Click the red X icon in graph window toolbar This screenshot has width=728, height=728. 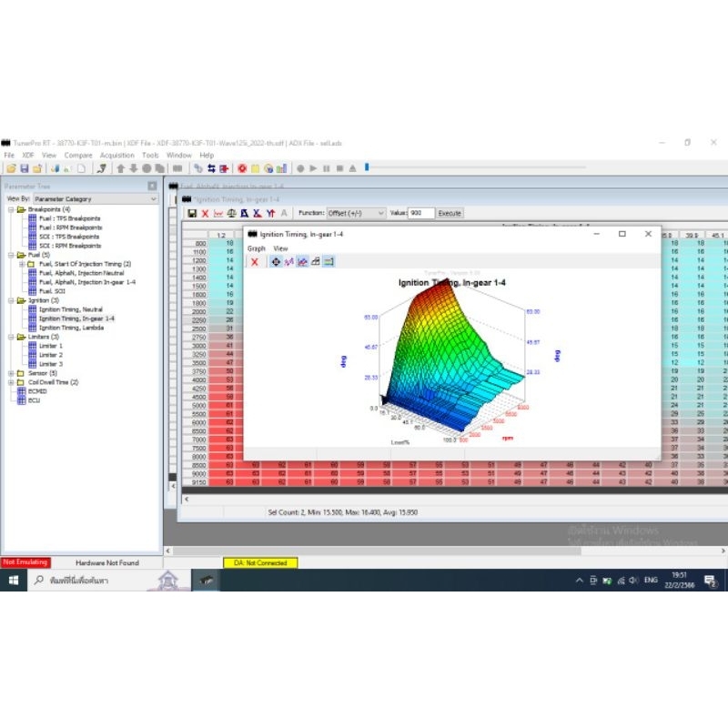tap(255, 261)
